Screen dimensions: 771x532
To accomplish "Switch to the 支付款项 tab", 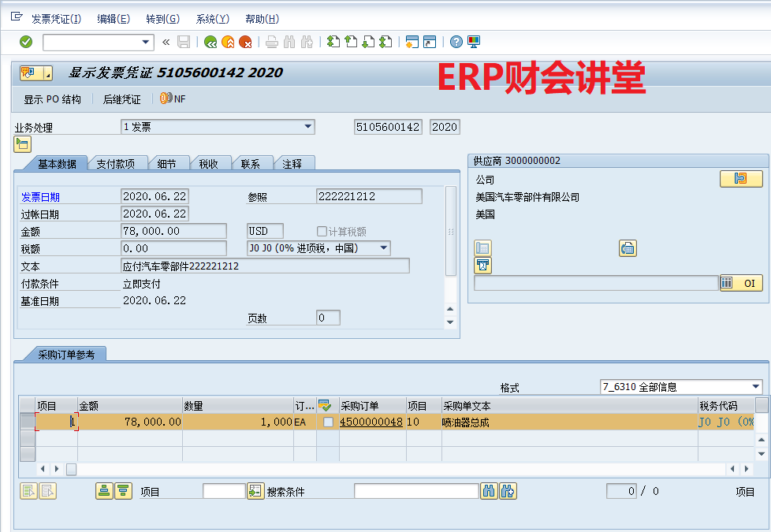I will click(115, 164).
